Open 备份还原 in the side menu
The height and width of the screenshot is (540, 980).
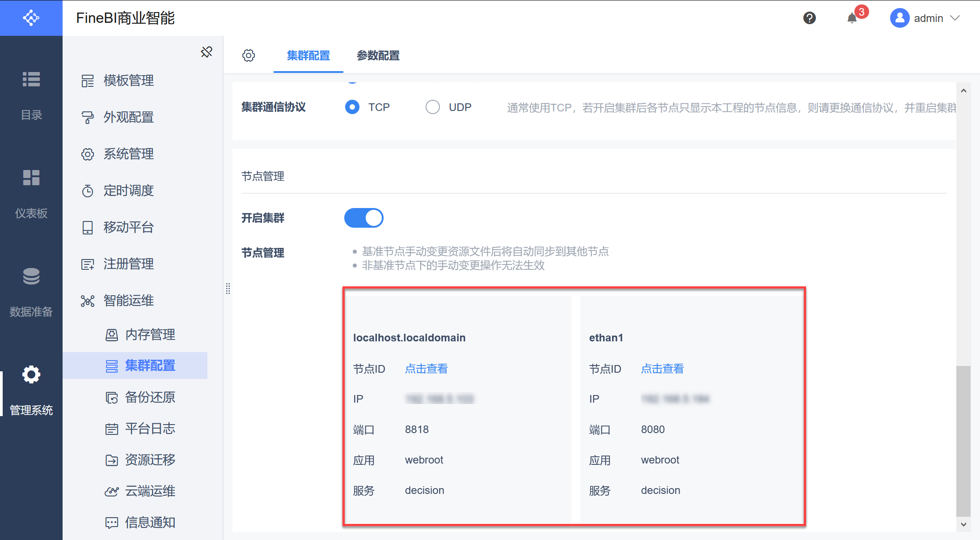point(150,397)
